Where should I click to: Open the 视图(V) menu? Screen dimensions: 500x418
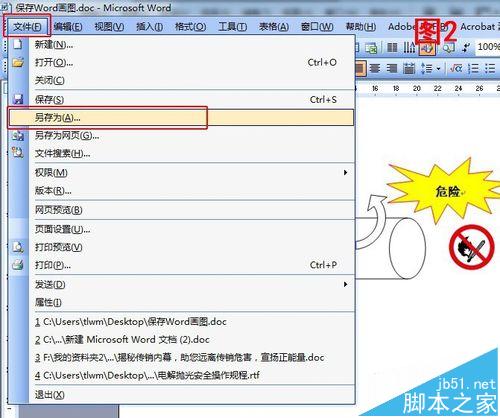coord(109,26)
